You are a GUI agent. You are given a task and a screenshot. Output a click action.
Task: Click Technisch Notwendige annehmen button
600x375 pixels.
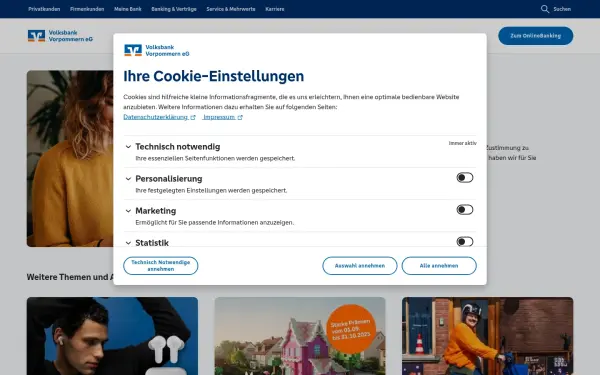161,266
